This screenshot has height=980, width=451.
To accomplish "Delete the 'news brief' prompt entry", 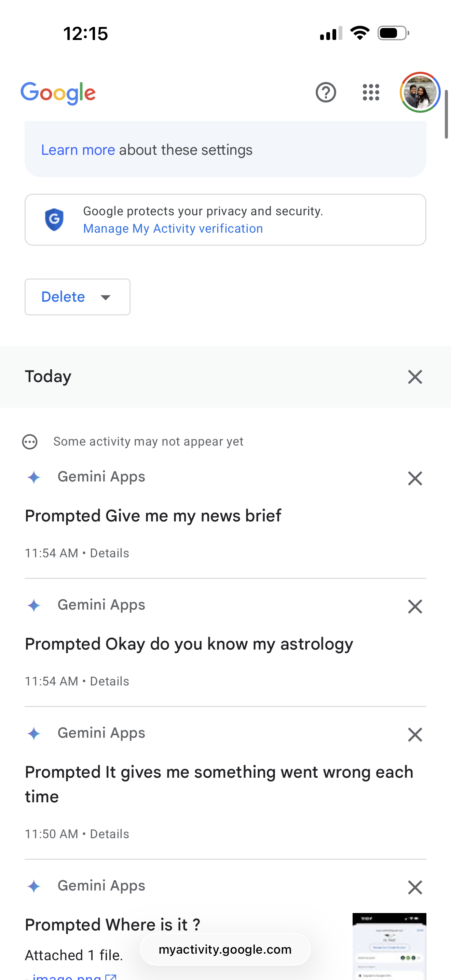I will point(415,478).
